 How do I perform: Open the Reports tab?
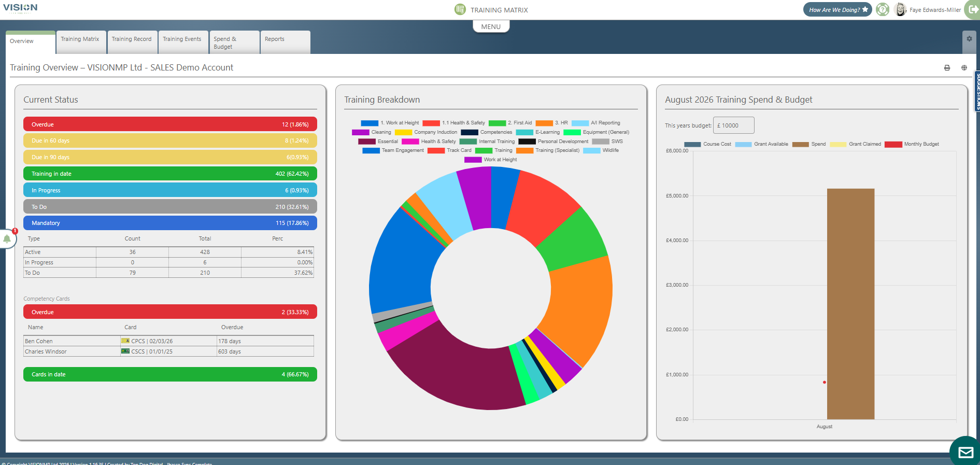point(285,42)
